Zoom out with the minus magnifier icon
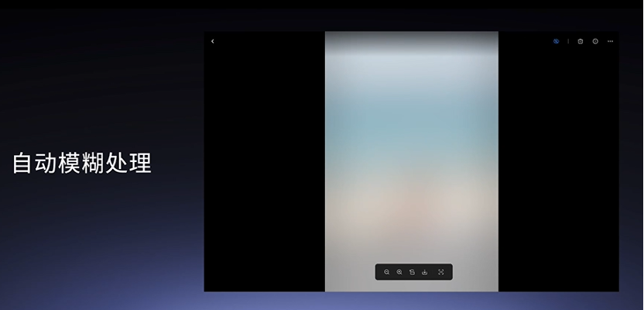Viewport: 644px width, 310px height. (386, 272)
